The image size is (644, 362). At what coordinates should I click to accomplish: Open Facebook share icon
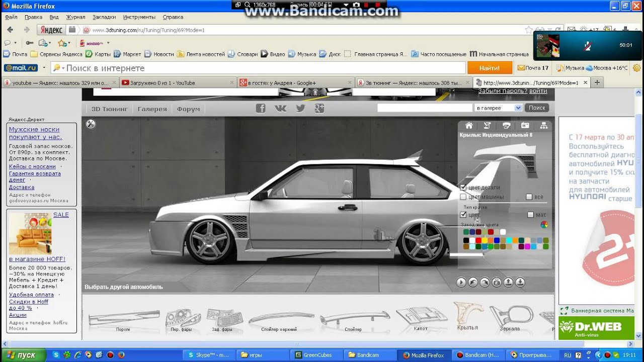pos(261,108)
